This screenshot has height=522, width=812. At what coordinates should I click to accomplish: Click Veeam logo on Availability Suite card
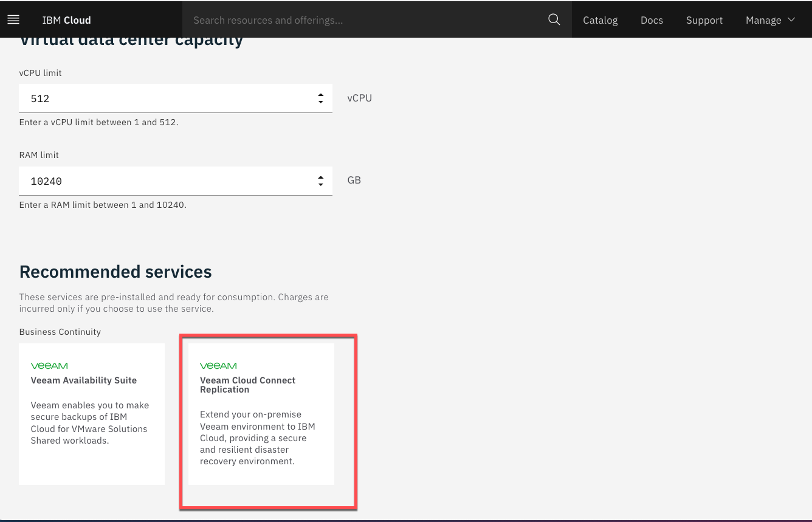point(49,366)
